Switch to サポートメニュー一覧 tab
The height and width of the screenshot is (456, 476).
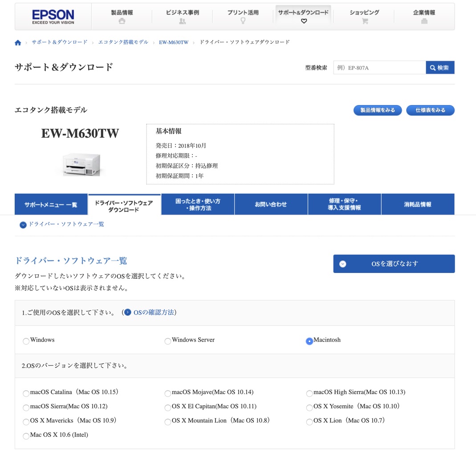(x=51, y=205)
